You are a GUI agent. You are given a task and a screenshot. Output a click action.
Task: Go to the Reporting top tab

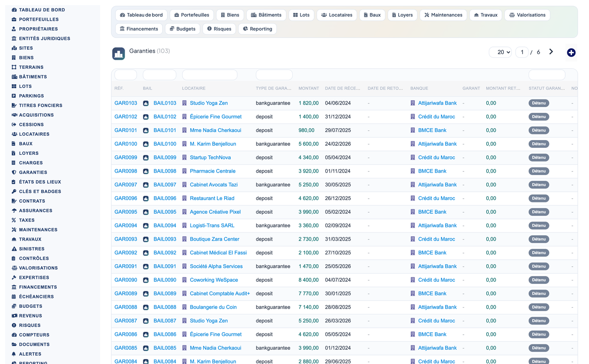(x=258, y=29)
